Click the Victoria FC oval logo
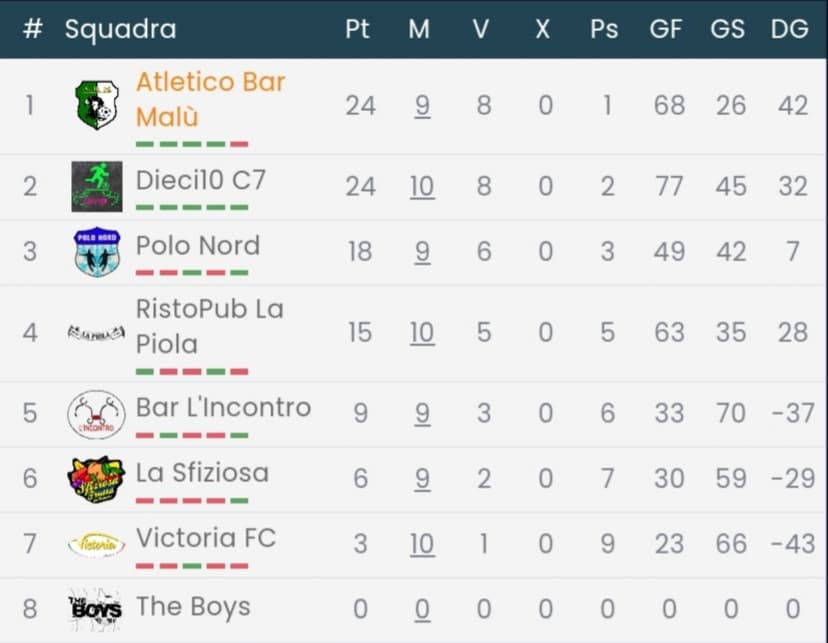Screen dimensions: 828x643 tap(97, 544)
